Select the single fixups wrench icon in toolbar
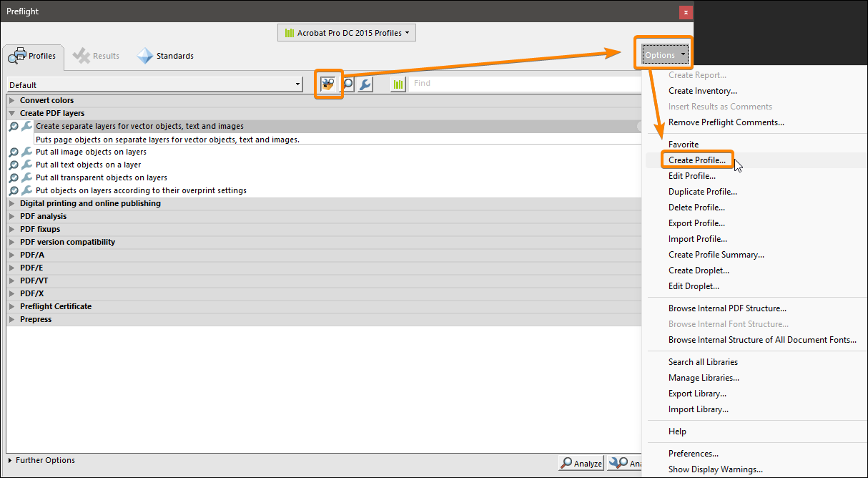 tap(365, 84)
